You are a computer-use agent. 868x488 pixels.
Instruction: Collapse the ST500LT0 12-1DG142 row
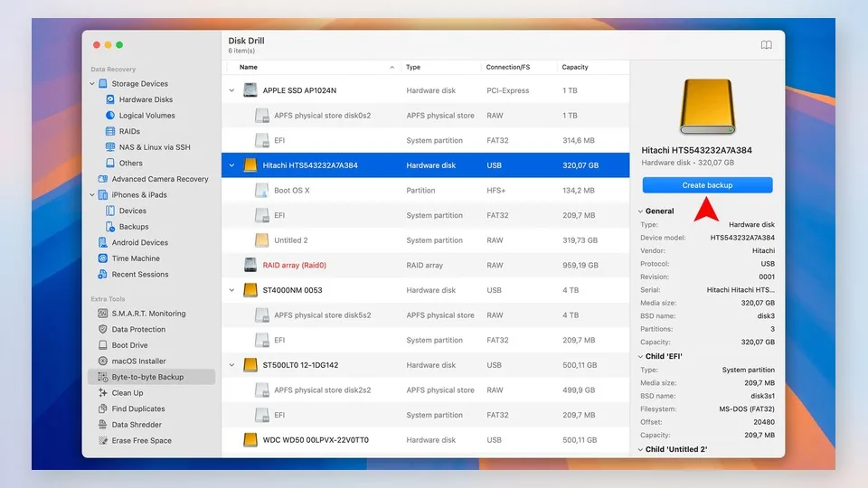(x=232, y=365)
